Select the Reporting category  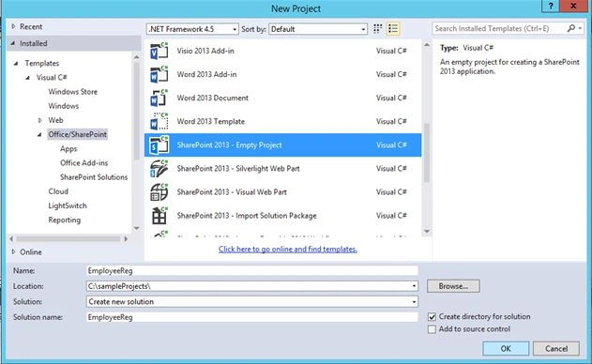pyautogui.click(x=64, y=220)
